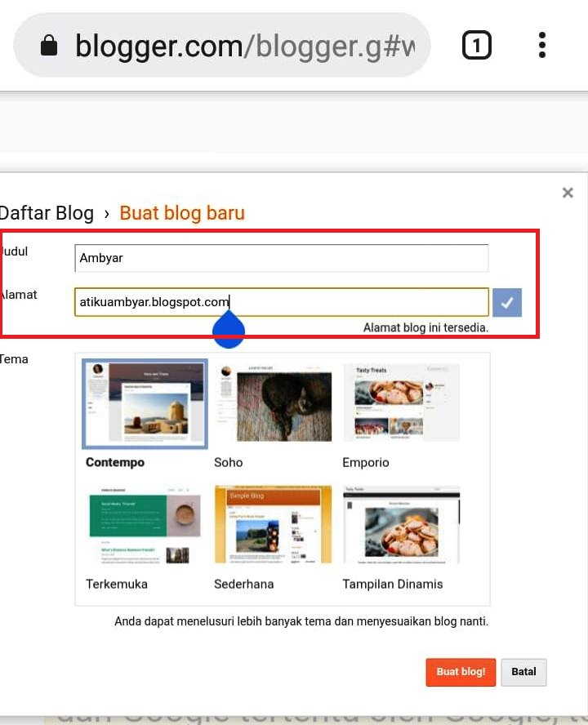The height and width of the screenshot is (725, 588).
Task: Select the Contempo theme thumbnail
Action: [145, 403]
